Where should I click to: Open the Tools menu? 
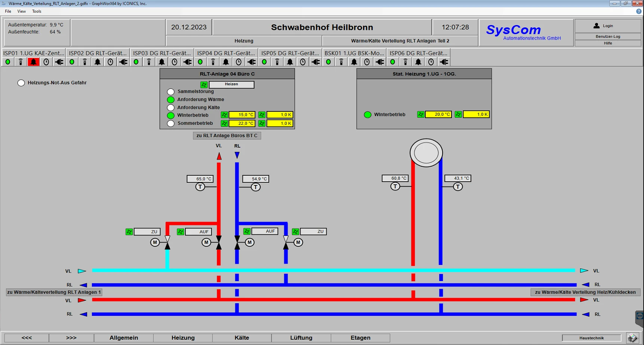pos(36,11)
